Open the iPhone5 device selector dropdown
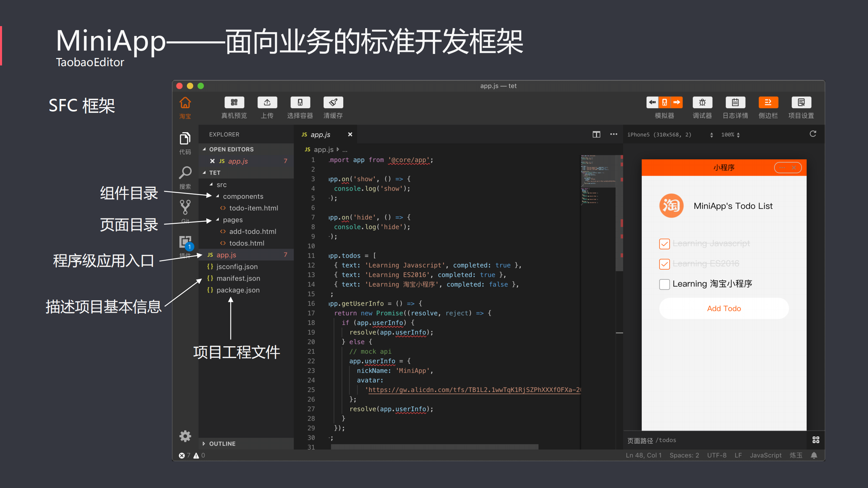Screen dimensions: 868x488 (x=712, y=134)
